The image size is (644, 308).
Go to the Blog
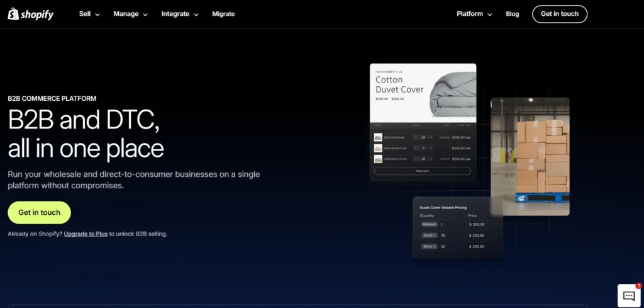(512, 14)
